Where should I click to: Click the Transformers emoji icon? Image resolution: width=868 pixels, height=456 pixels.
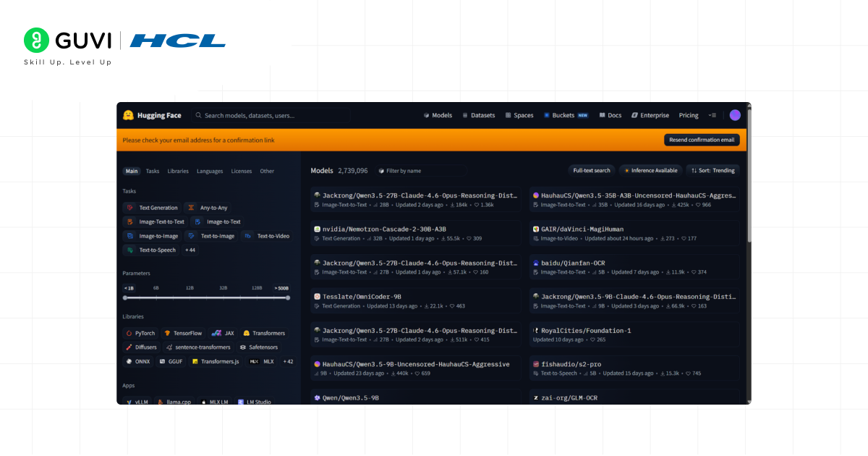(x=247, y=333)
